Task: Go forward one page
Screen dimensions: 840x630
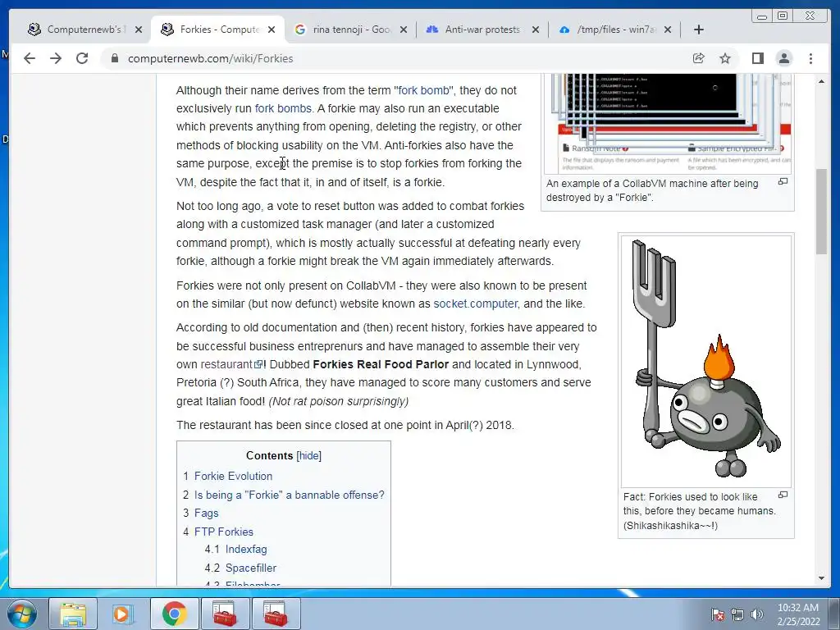Action: [56, 58]
